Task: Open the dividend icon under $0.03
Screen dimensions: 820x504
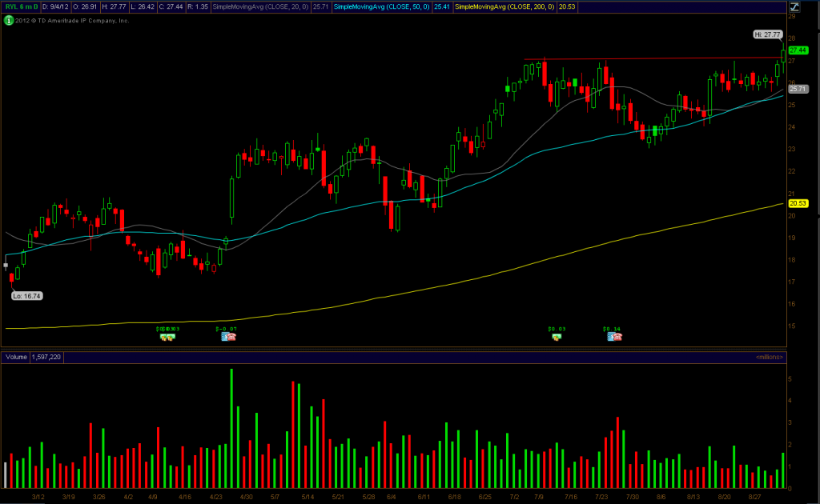Action: (x=557, y=337)
